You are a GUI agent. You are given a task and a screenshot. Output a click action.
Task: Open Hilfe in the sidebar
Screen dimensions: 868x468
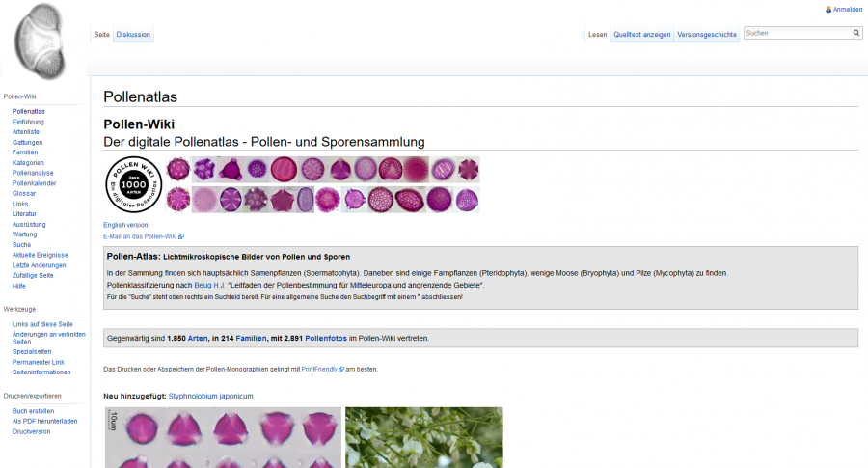pos(19,286)
